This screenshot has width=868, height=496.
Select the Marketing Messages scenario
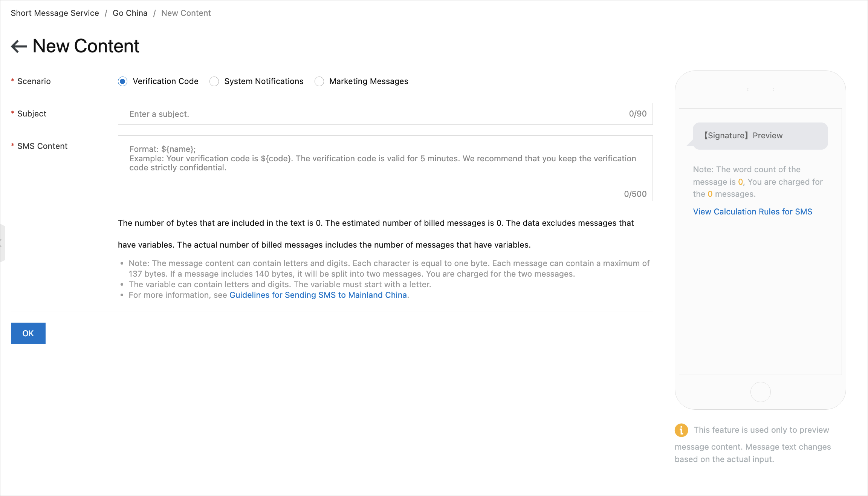click(319, 81)
